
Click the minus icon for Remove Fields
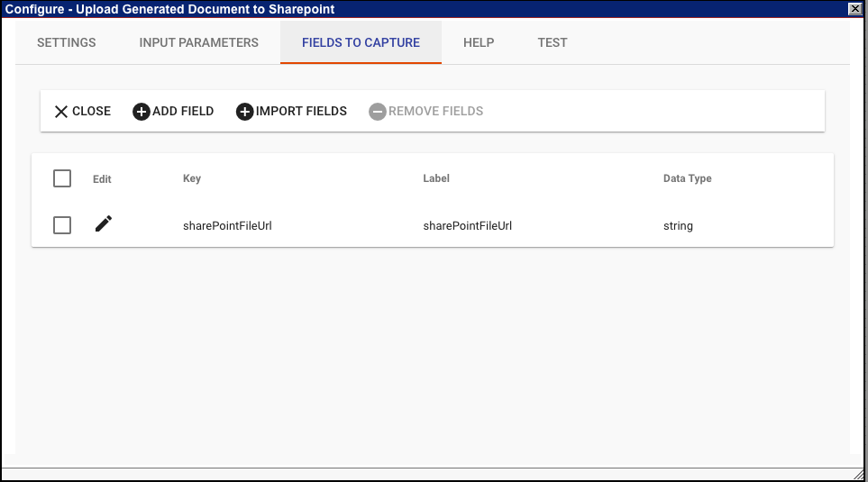(x=378, y=112)
